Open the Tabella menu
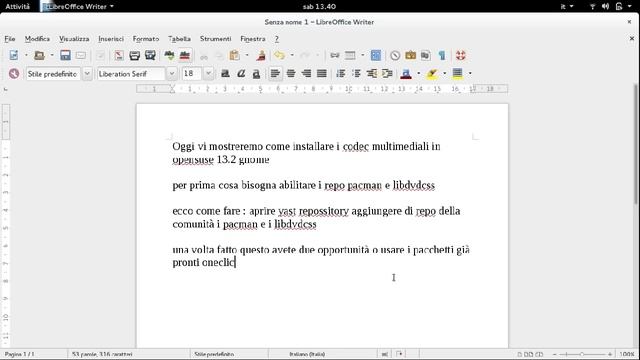 point(179,39)
